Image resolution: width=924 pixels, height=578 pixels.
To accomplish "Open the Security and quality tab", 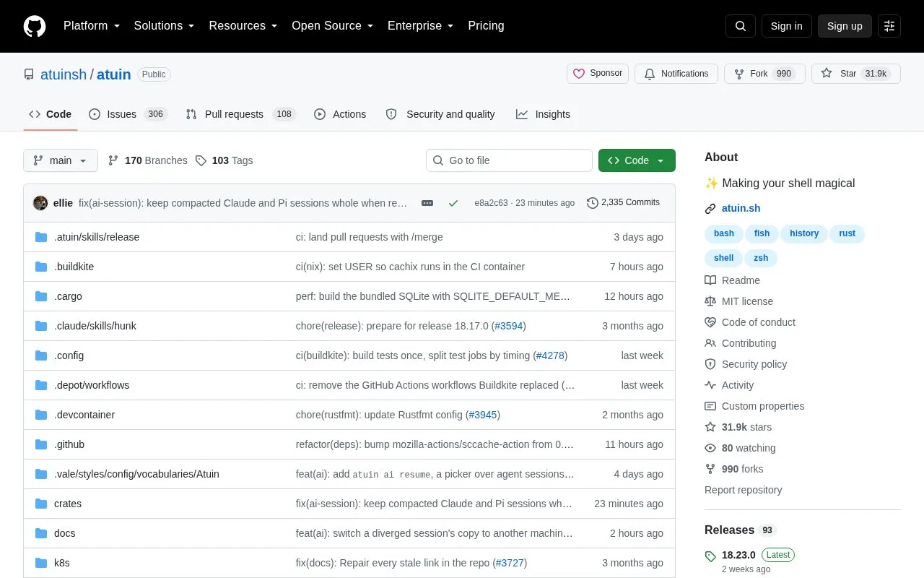I will coord(440,114).
